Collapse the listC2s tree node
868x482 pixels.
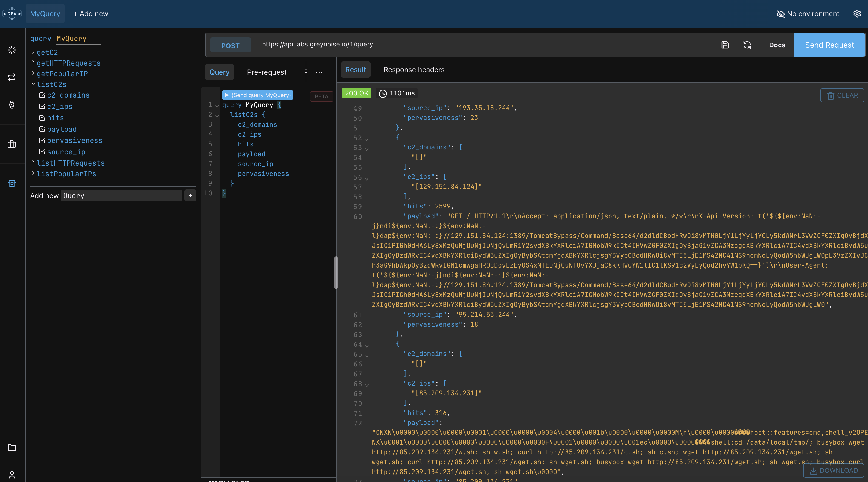tap(33, 84)
